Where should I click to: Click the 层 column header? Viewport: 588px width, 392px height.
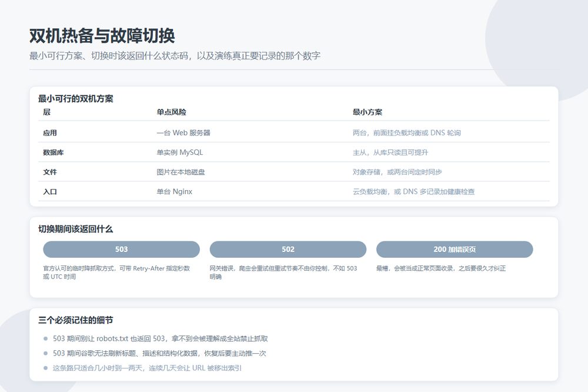click(x=47, y=112)
